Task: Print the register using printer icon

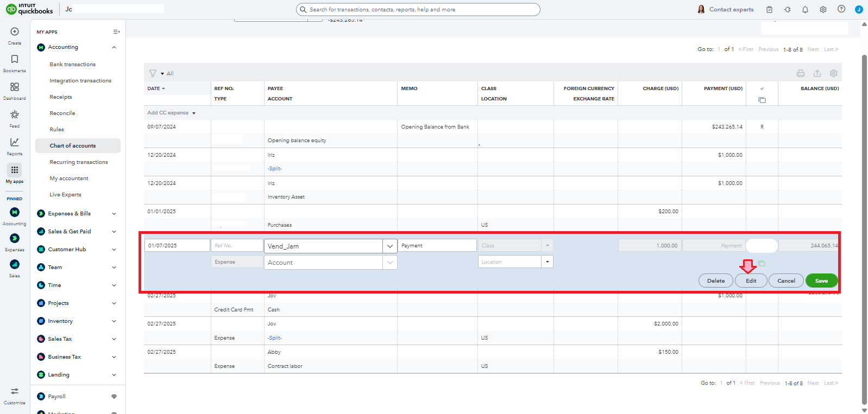Action: (800, 73)
